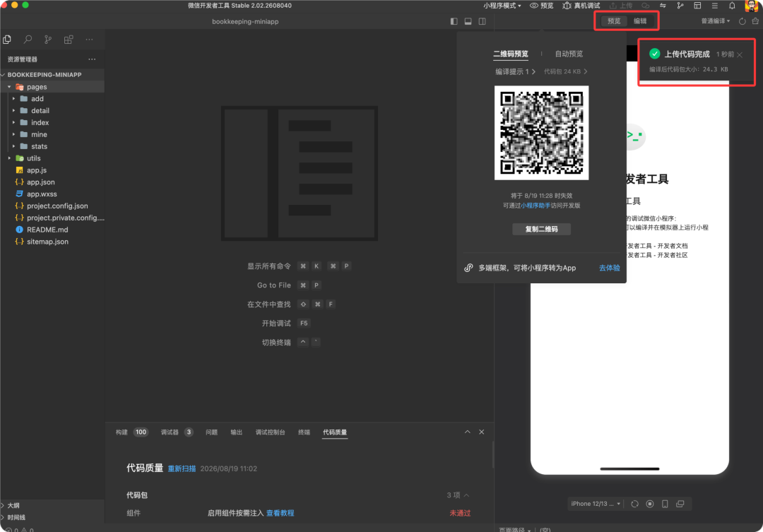Click the 真机调试 bug icon
This screenshot has width=763, height=532.
coord(567,6)
